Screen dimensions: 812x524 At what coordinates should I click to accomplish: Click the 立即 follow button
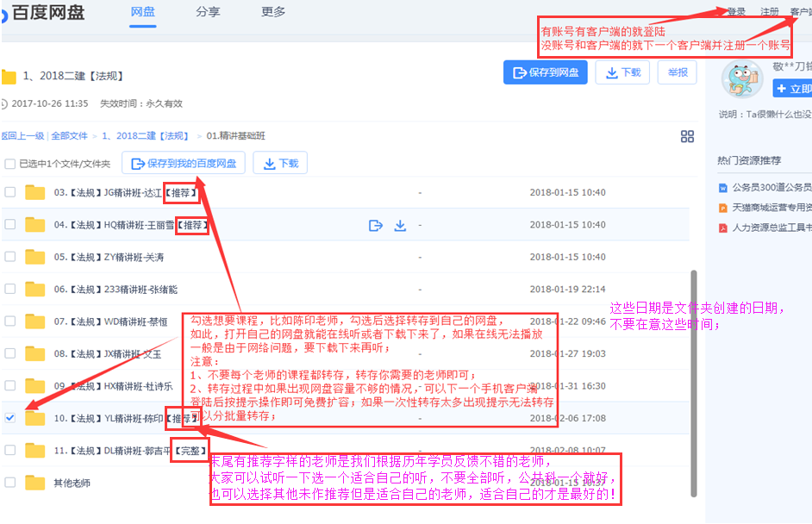[792, 89]
